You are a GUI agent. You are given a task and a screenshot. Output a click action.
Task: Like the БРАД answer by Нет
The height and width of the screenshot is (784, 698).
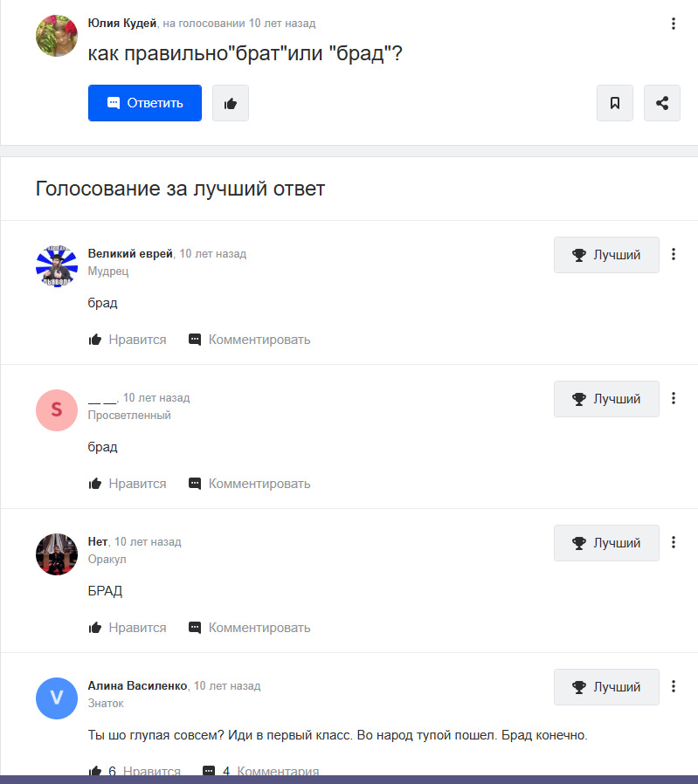coord(127,628)
